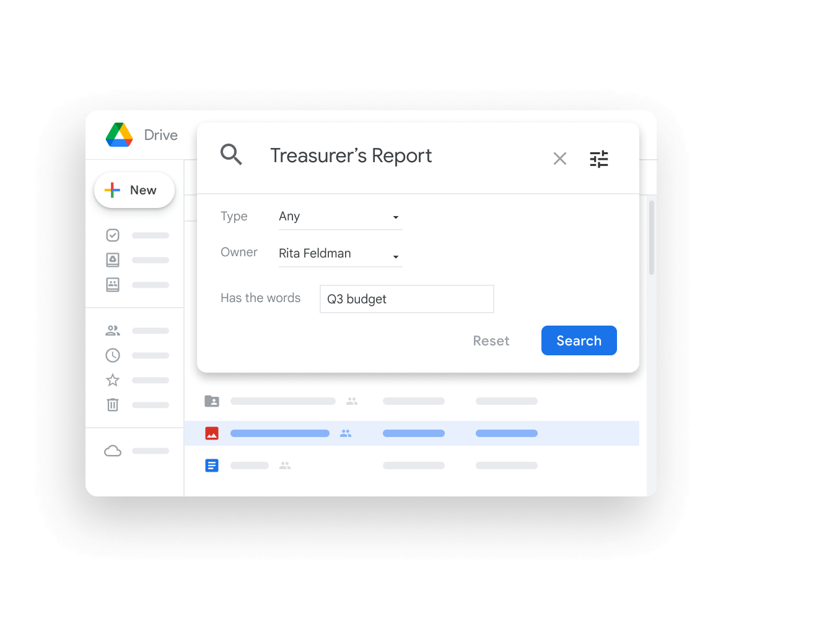Click the vertical scrollbar thumb
The image size is (840, 619).
click(652, 238)
